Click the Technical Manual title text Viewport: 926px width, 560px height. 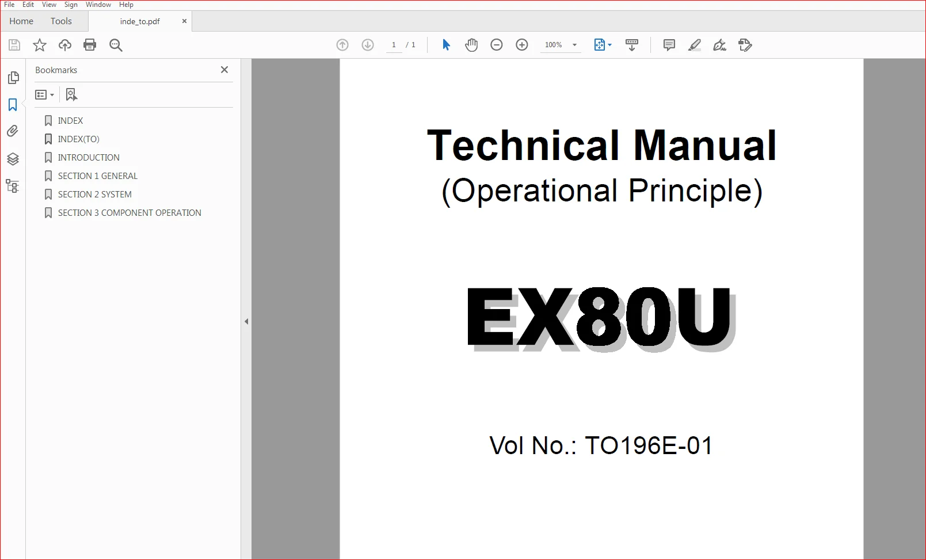pyautogui.click(x=601, y=145)
